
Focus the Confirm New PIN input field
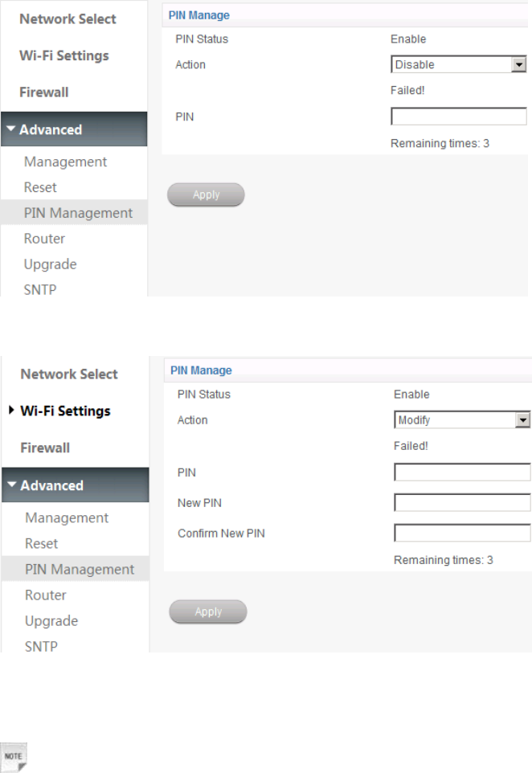coord(461,533)
